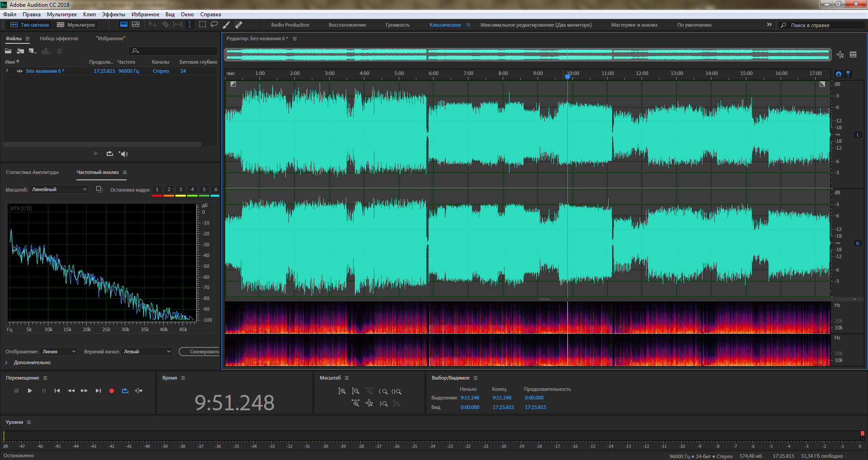
Task: Start playback with transport Play button
Action: coord(30,391)
